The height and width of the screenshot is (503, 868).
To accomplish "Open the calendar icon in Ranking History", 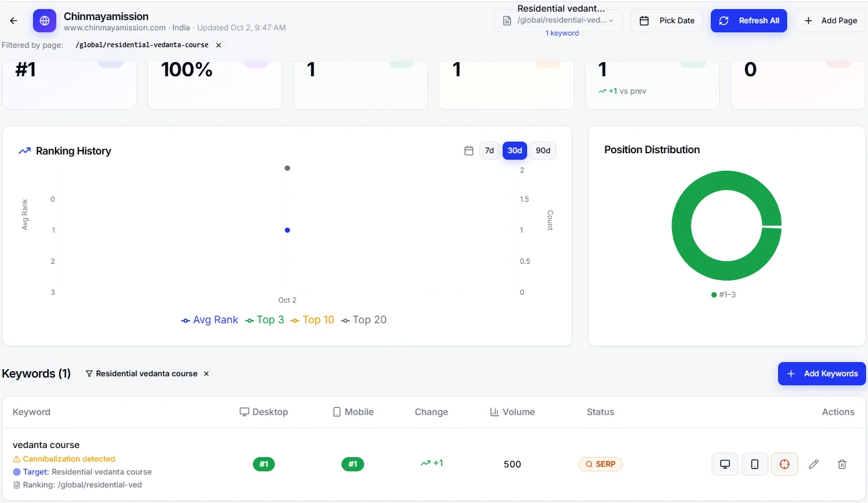I will [469, 151].
